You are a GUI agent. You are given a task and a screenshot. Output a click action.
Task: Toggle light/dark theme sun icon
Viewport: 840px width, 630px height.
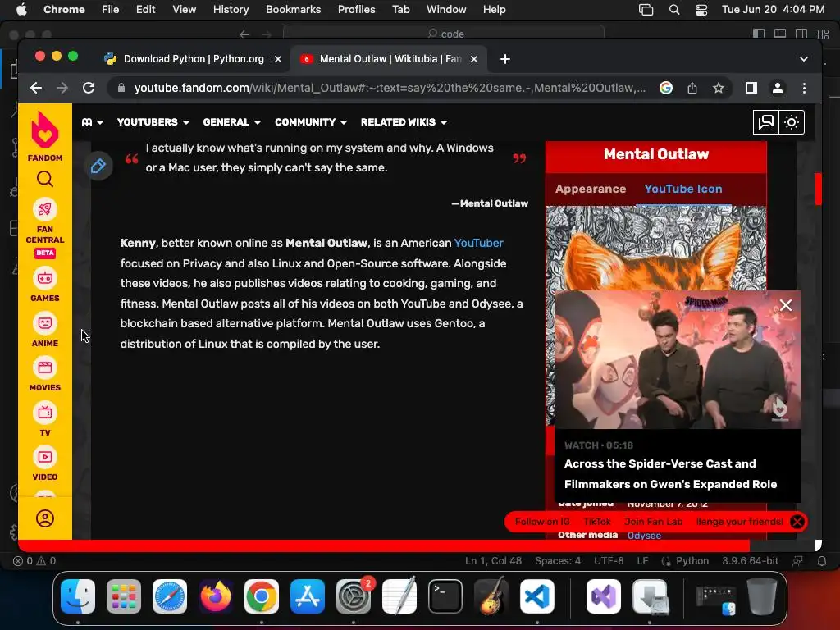coord(792,122)
